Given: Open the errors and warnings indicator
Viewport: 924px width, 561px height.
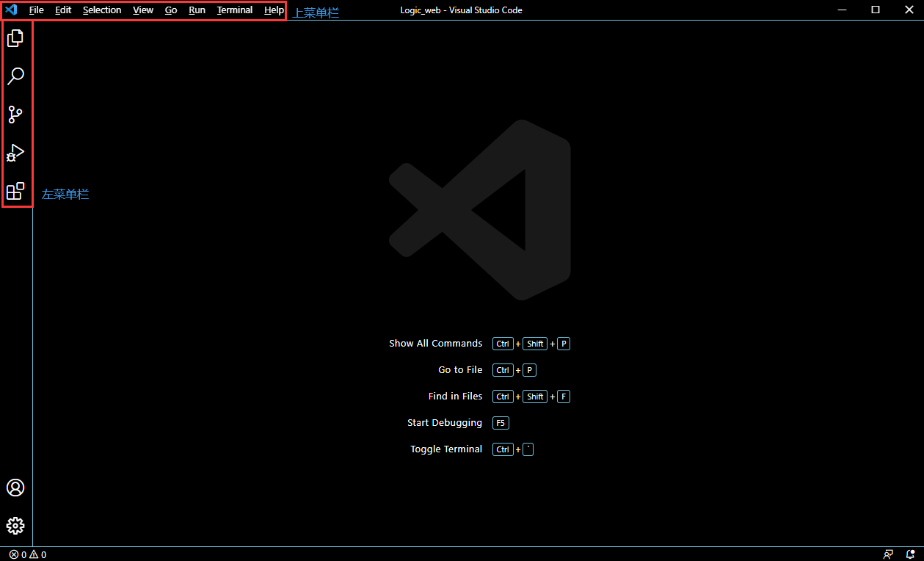Looking at the screenshot, I should click(x=28, y=554).
